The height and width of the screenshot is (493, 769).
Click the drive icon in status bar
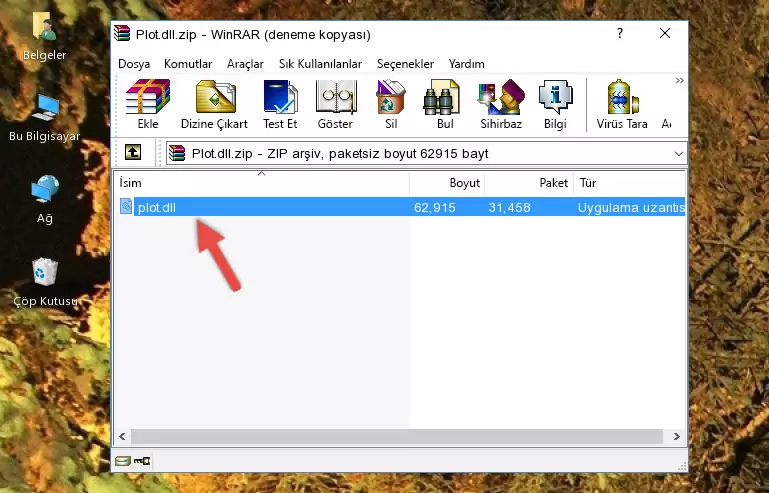[x=123, y=461]
